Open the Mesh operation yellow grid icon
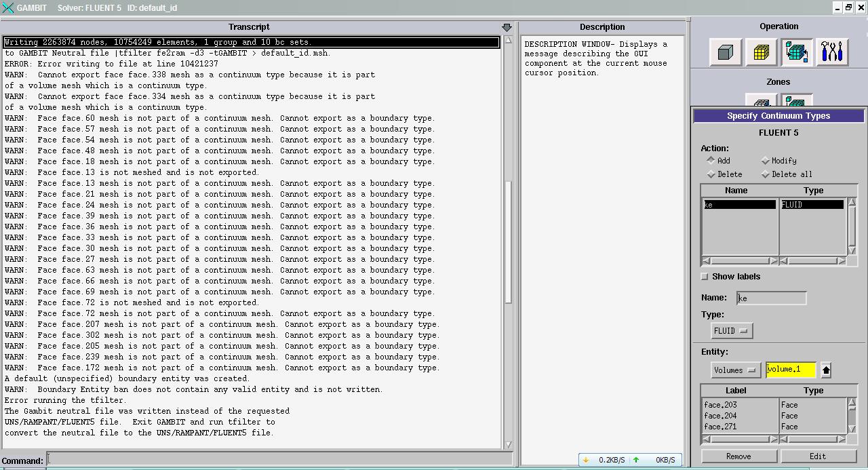Viewport: 868px width, 470px height. point(761,52)
